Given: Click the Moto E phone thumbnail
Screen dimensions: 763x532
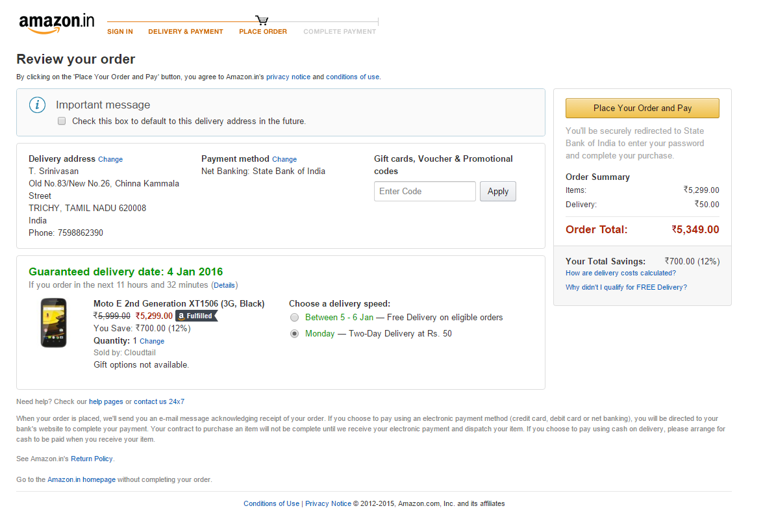Looking at the screenshot, I should [53, 323].
